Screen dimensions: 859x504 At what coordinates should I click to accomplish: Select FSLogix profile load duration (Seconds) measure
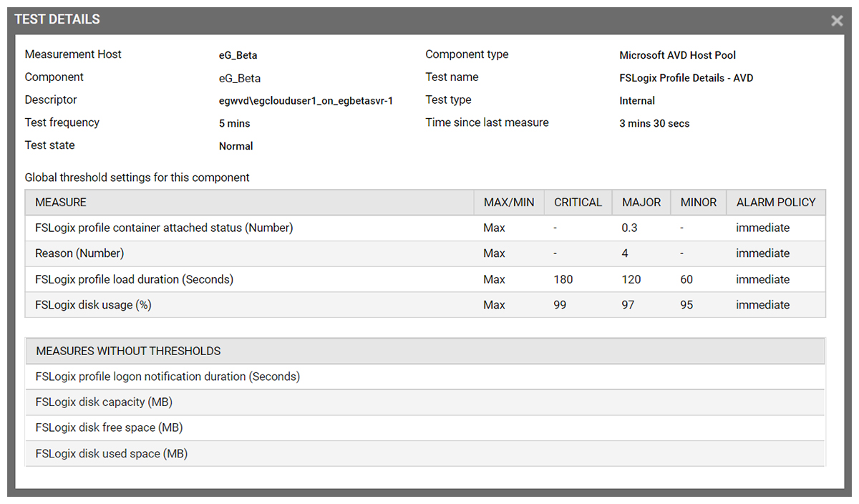pyautogui.click(x=135, y=279)
